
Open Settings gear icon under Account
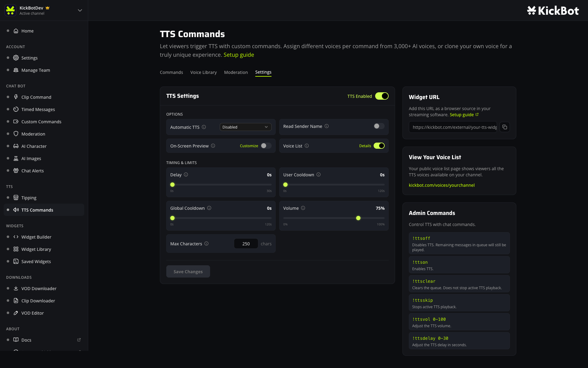16,58
